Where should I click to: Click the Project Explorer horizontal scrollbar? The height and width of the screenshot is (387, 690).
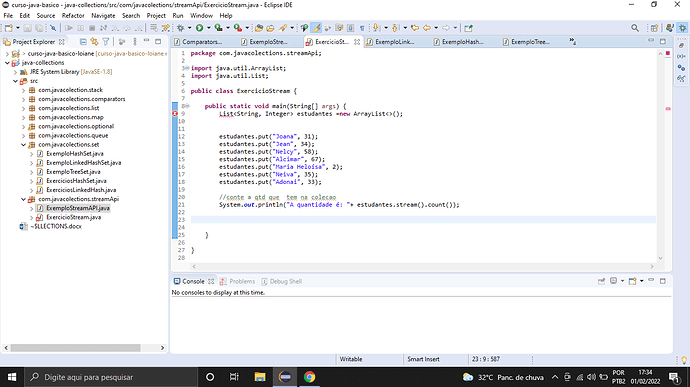[75, 348]
